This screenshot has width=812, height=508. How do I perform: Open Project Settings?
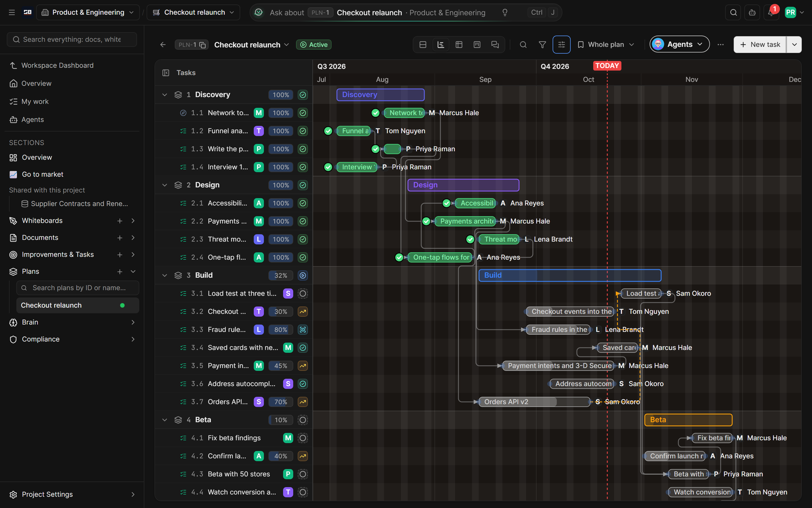72,494
